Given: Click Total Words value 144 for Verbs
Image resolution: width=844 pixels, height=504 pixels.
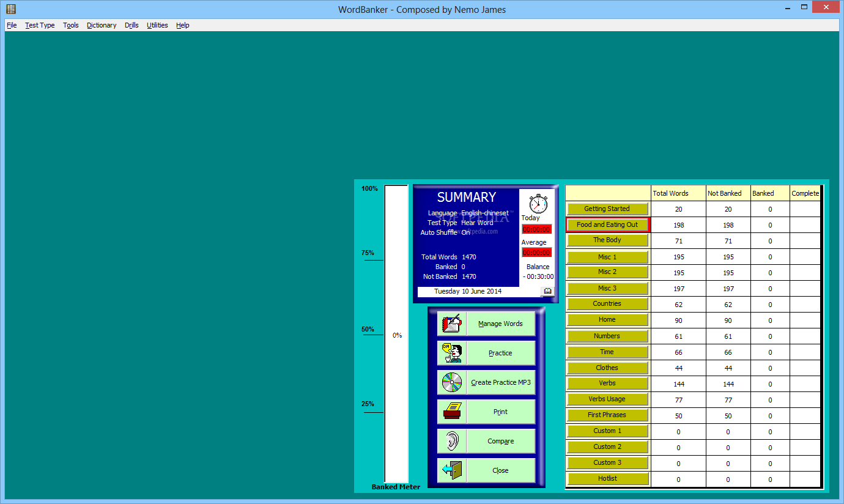Looking at the screenshot, I should 678,384.
